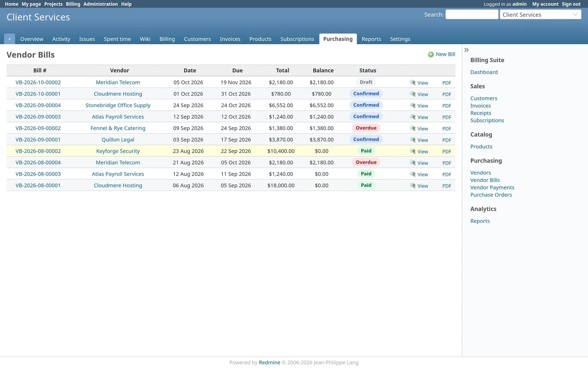Switch to the Subscriptions tab
The image size is (588, 368).
coord(297,39)
